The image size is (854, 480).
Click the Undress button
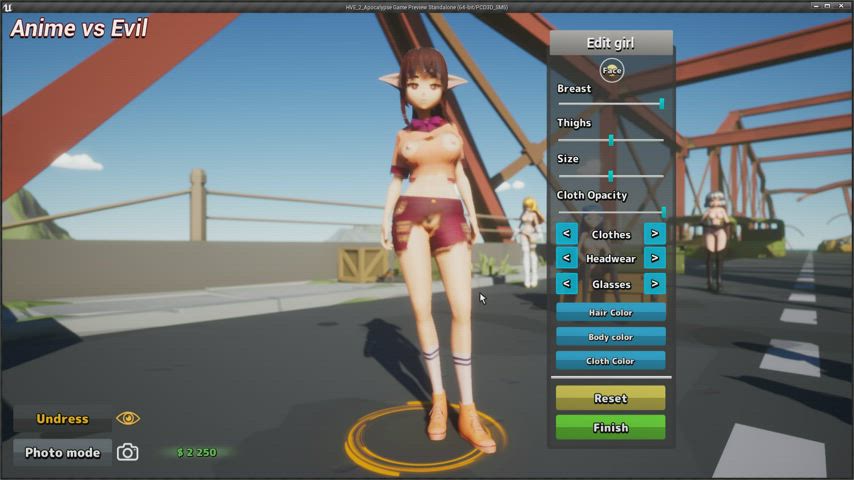coord(62,418)
